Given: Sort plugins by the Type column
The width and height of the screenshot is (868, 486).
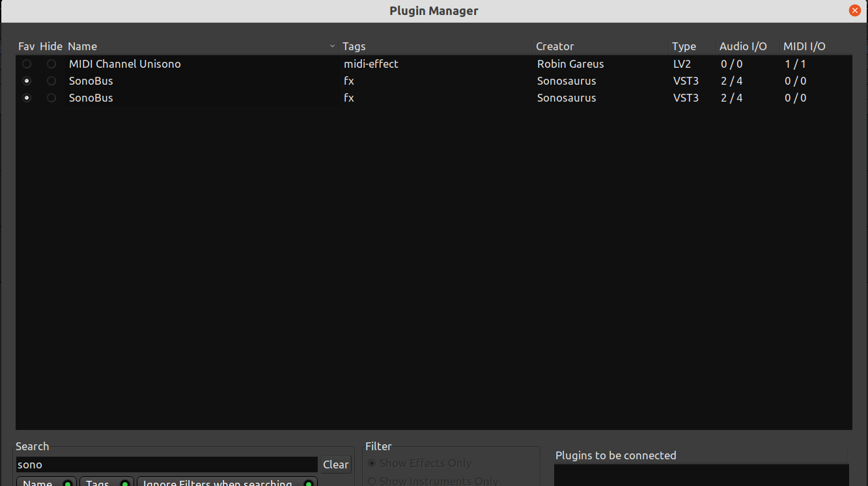Looking at the screenshot, I should point(684,46).
